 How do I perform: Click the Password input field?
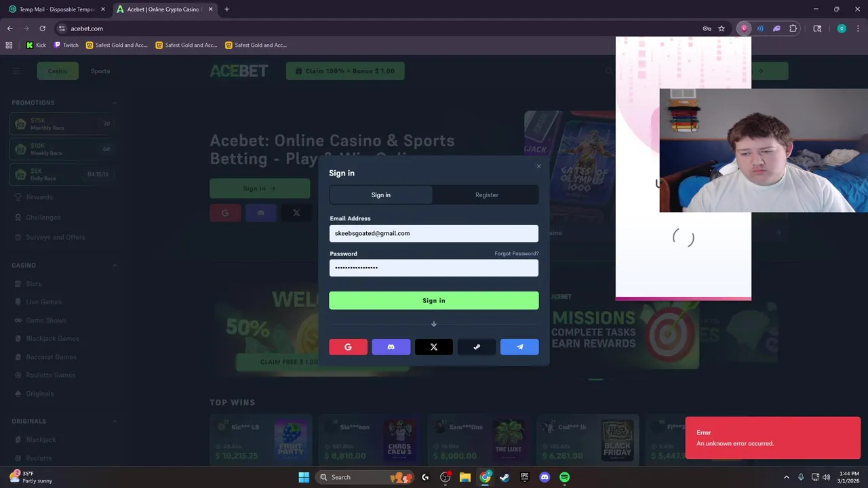click(x=434, y=268)
